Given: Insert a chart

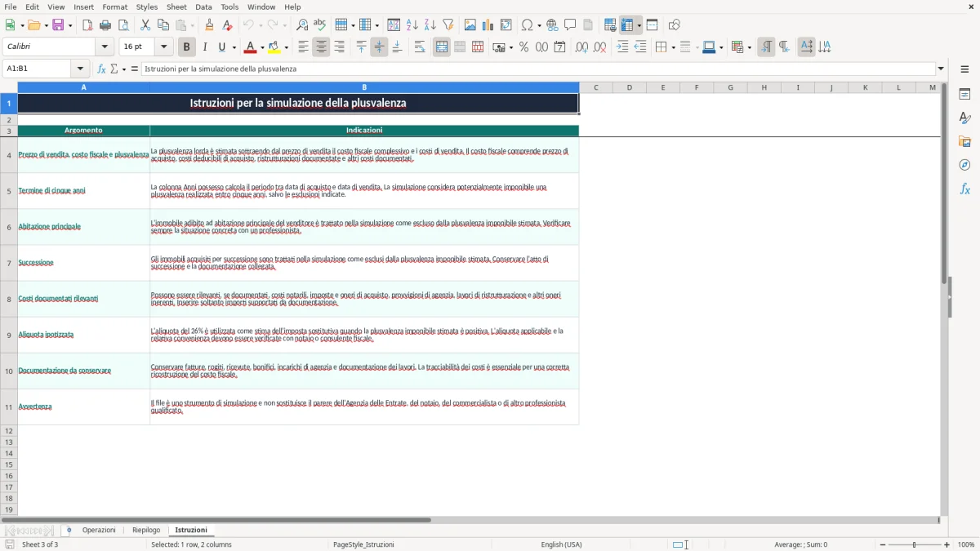Looking at the screenshot, I should pos(488,25).
